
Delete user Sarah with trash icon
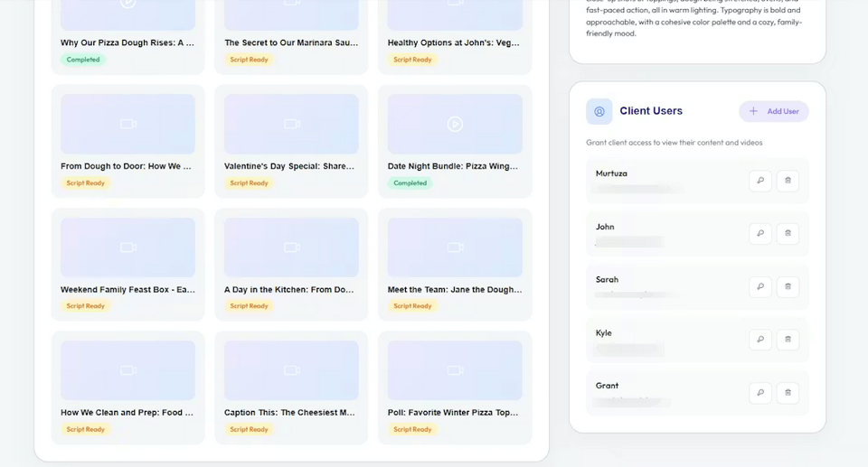pos(788,286)
